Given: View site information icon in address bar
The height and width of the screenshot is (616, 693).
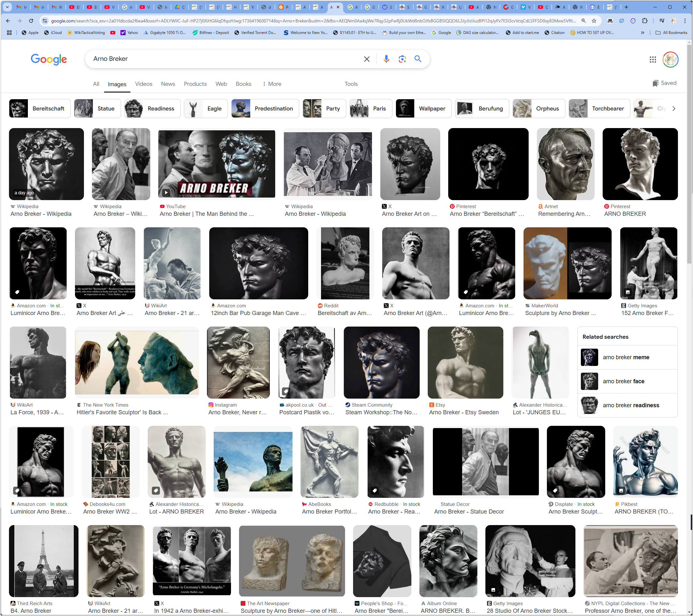Looking at the screenshot, I should pyautogui.click(x=45, y=21).
